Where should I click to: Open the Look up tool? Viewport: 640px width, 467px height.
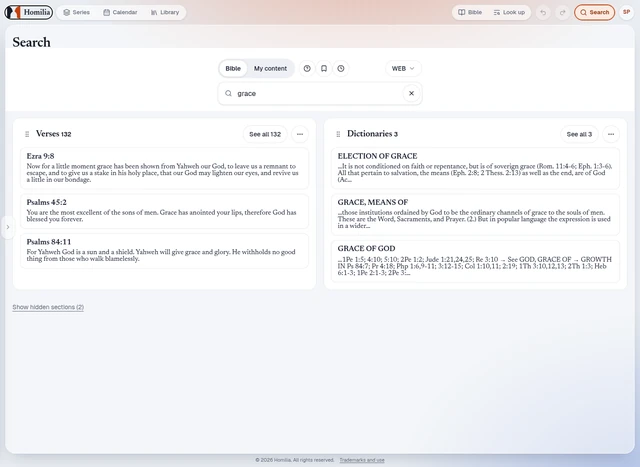pos(509,12)
